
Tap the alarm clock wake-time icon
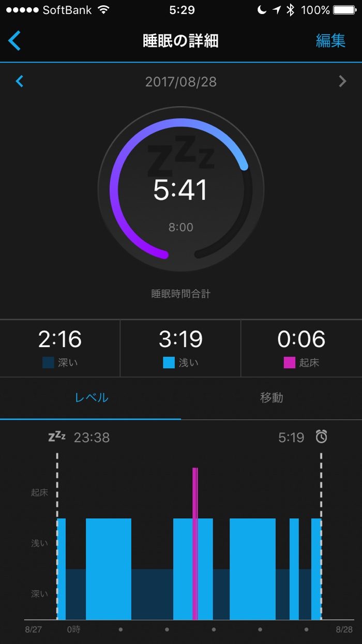click(322, 437)
